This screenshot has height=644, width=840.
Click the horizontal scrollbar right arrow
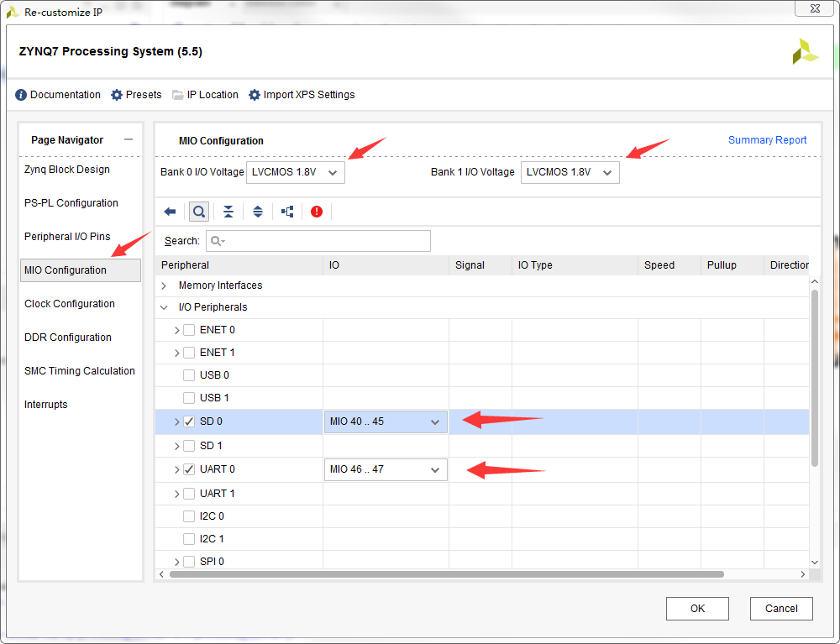802,574
